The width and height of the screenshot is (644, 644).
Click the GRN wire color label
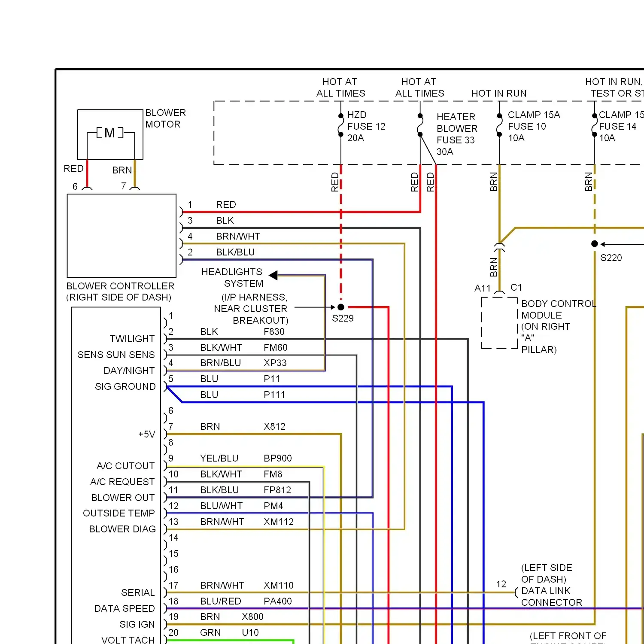[210, 632]
